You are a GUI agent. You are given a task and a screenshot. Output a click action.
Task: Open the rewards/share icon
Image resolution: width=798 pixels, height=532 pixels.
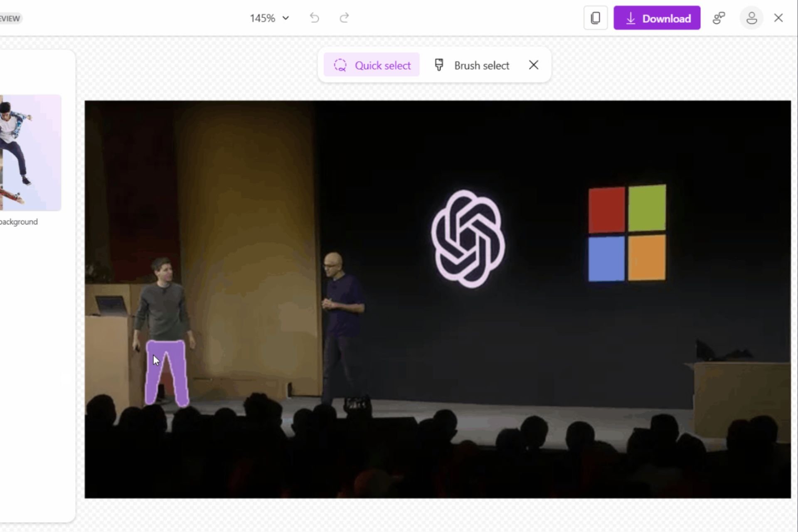click(x=719, y=18)
